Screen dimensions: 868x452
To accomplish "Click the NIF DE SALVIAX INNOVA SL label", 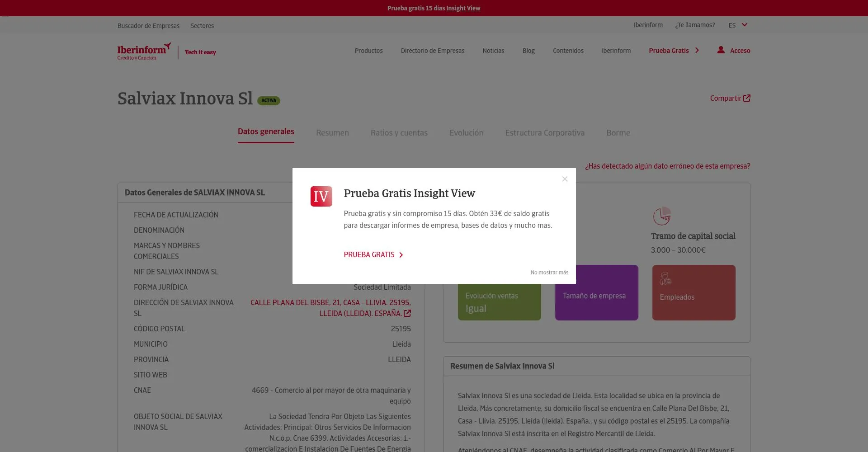I will tap(176, 272).
